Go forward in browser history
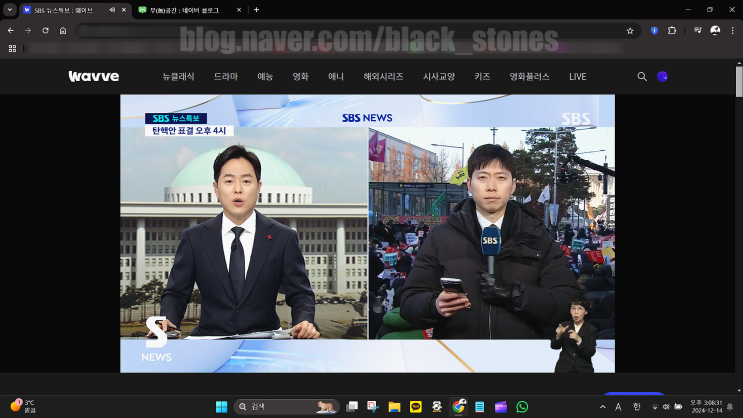 point(28,30)
